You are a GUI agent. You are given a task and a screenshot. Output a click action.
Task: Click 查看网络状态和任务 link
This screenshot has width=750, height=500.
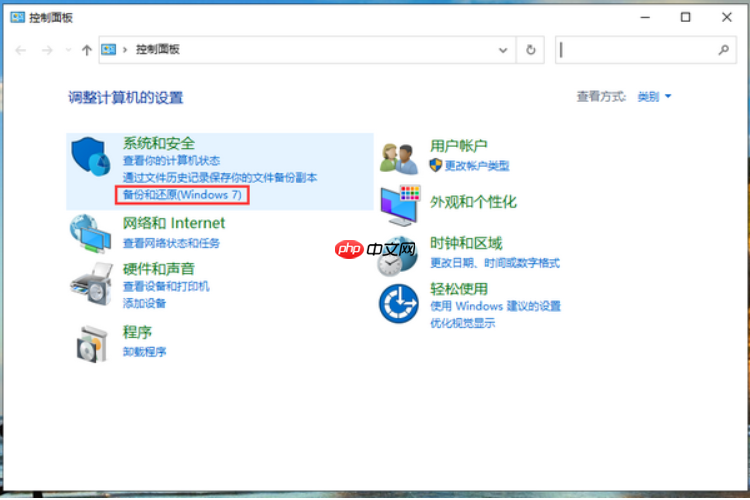171,243
